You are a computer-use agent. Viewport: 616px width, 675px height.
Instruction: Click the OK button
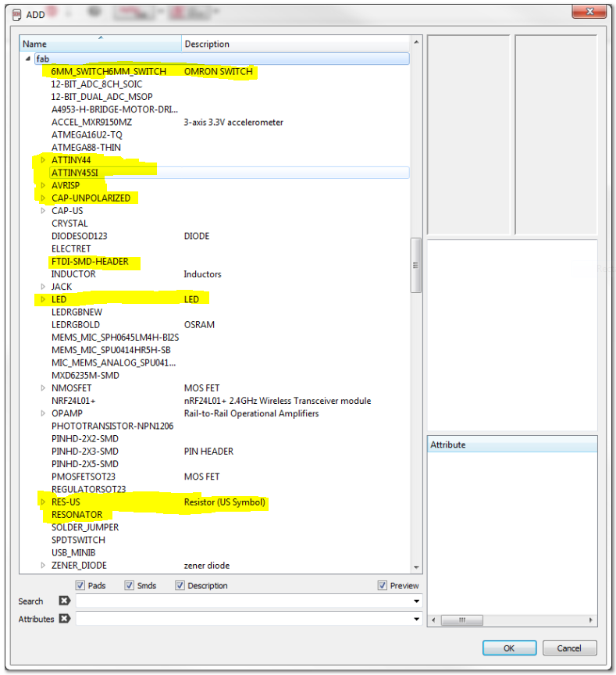(x=509, y=648)
